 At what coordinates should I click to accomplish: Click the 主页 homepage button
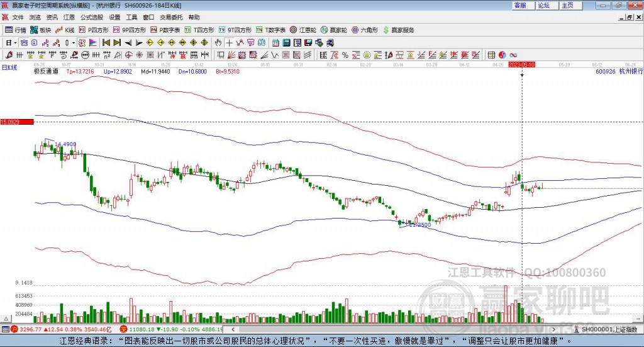click(x=567, y=5)
